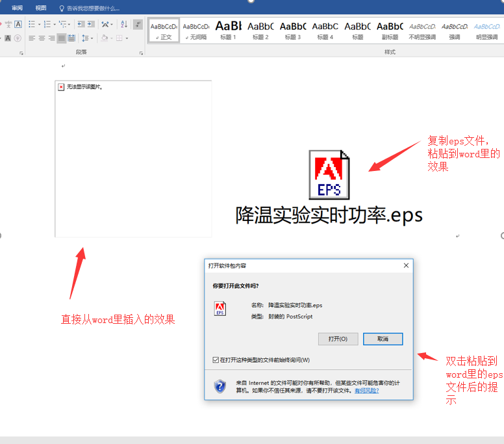Align text right
504x444 pixels.
point(51,38)
